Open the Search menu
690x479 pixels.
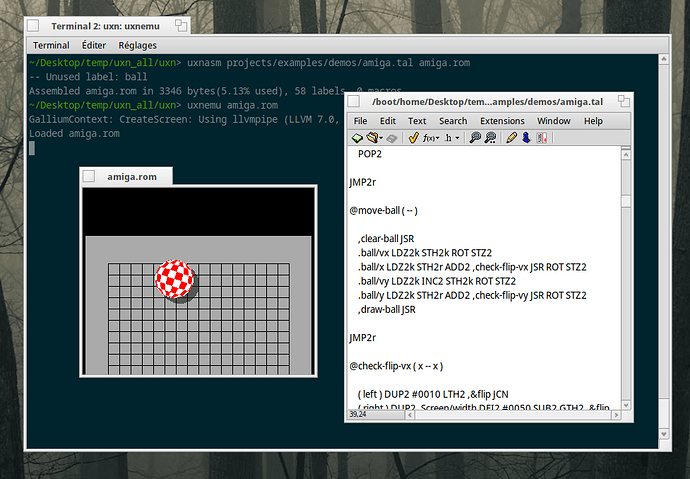453,121
